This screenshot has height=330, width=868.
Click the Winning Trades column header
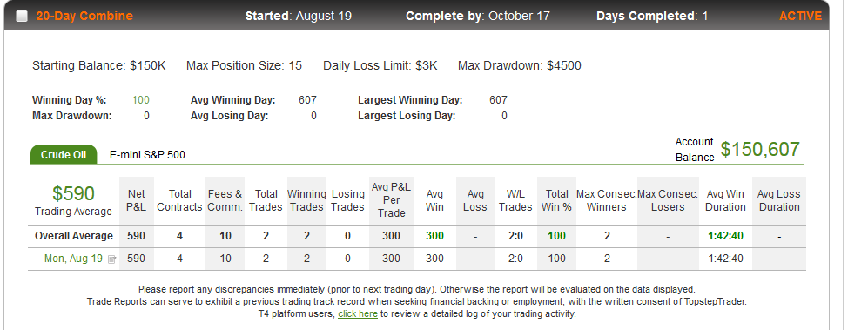[x=306, y=200]
